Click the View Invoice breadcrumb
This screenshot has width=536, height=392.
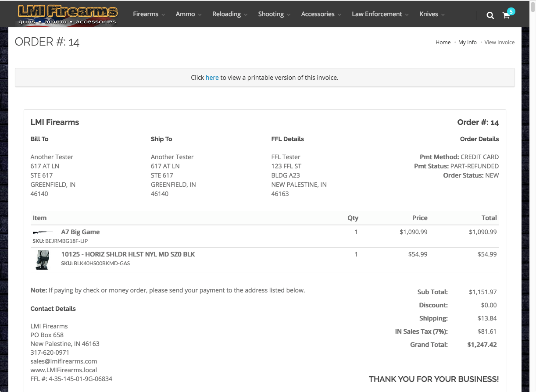tap(500, 43)
